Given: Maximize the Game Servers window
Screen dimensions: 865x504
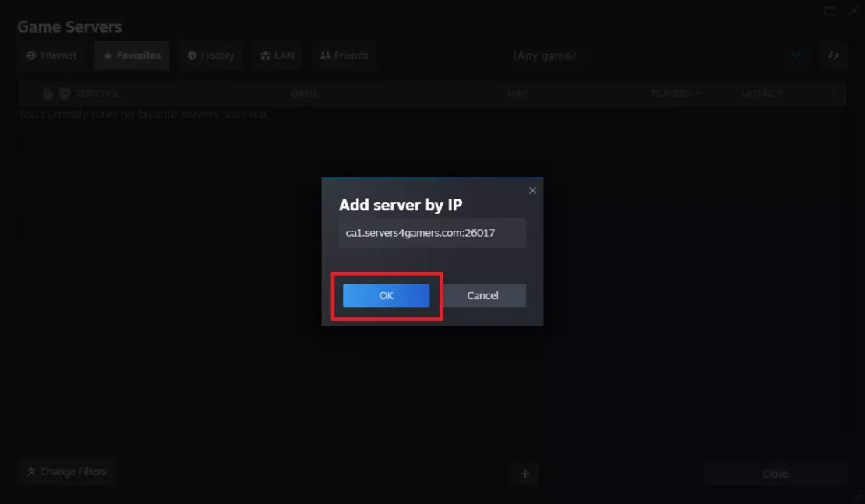Looking at the screenshot, I should point(830,11).
